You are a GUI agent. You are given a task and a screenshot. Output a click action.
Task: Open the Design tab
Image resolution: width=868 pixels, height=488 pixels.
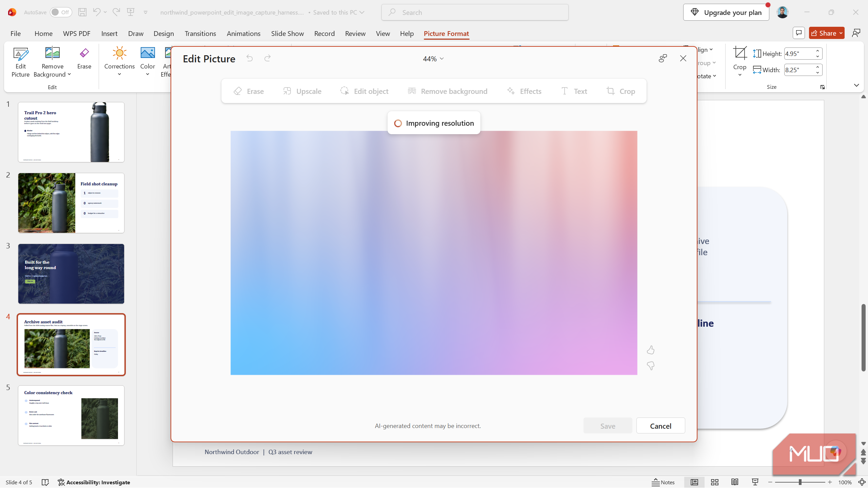(x=164, y=33)
